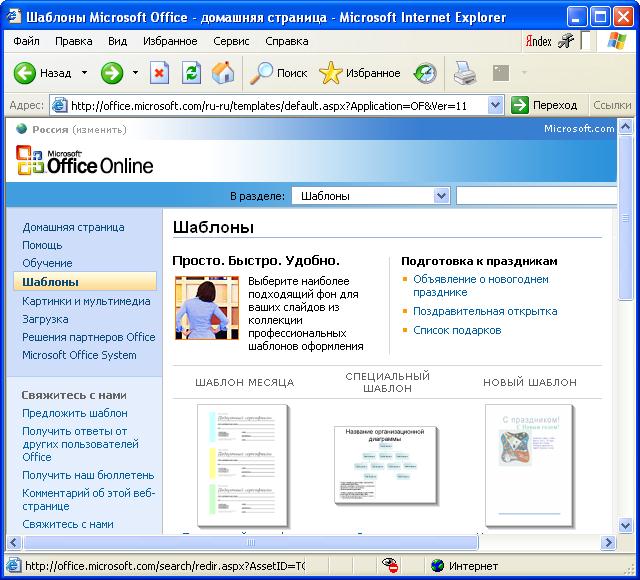640x580 pixels.
Task: Open the forward history dropdown arrow
Action: pyautogui.click(x=135, y=73)
